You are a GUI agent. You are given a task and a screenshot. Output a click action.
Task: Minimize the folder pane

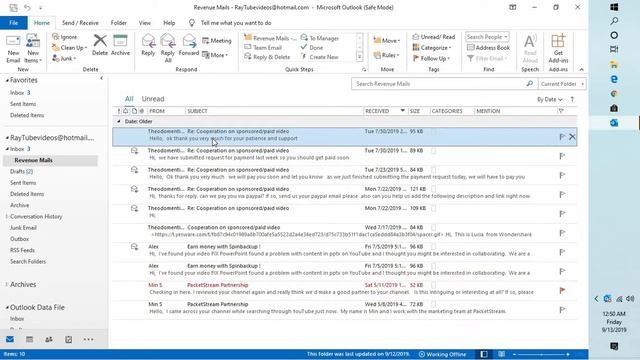click(102, 78)
